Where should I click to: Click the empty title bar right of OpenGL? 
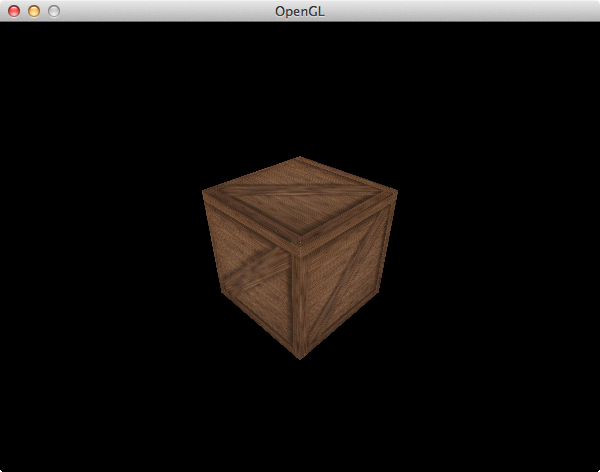click(450, 11)
